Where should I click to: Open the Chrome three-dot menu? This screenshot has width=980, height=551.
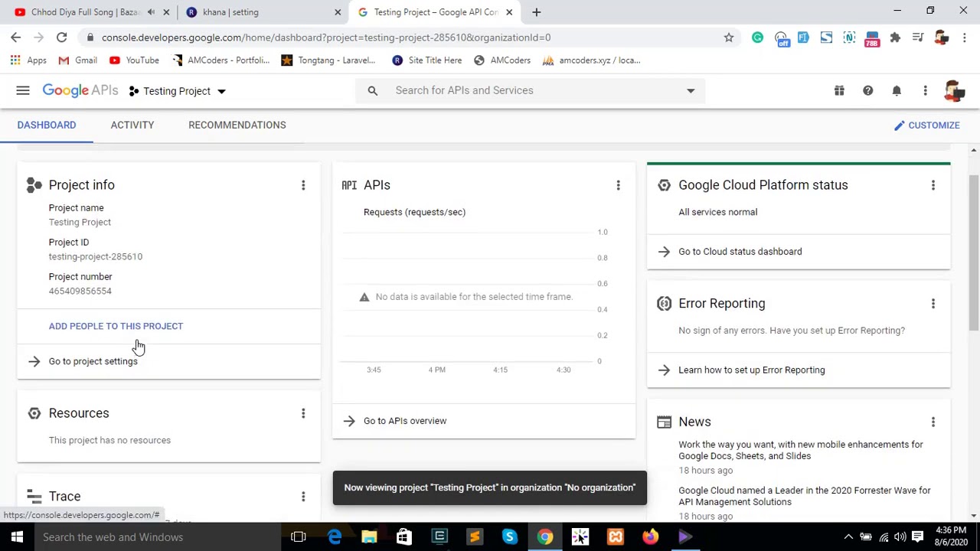click(964, 37)
